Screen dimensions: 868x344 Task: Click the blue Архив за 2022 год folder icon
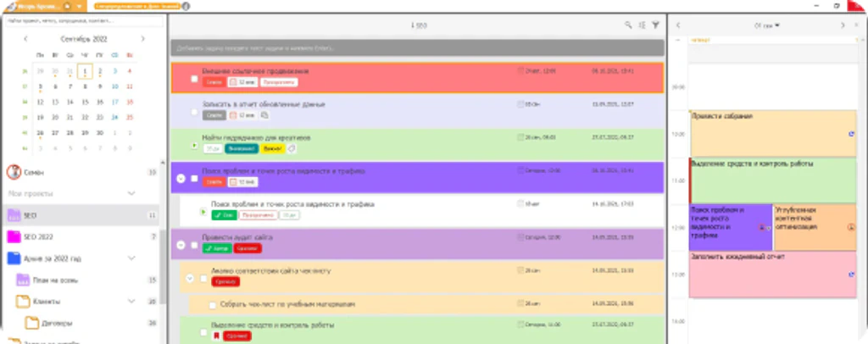click(14, 258)
